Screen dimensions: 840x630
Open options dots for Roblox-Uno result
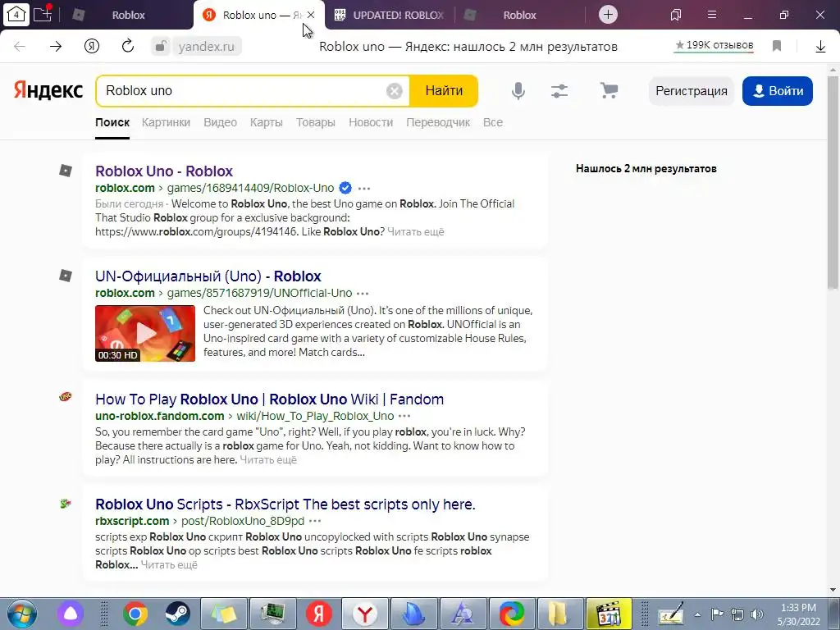click(x=364, y=189)
